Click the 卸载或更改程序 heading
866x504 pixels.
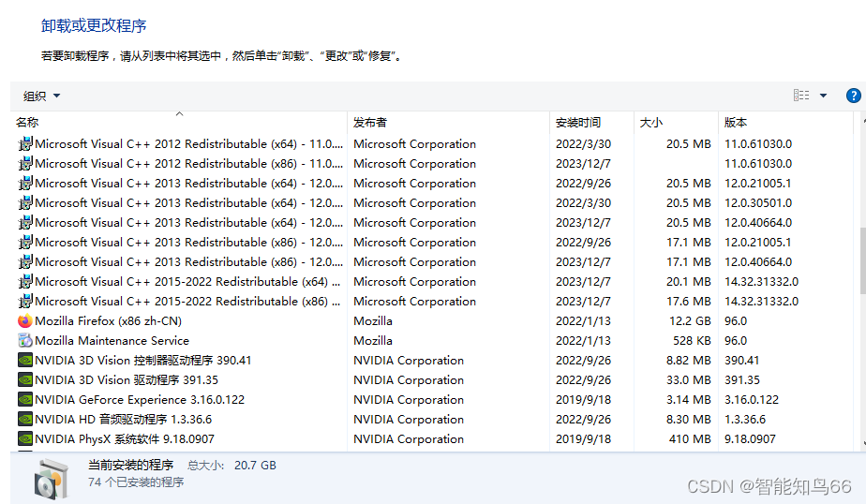[94, 25]
